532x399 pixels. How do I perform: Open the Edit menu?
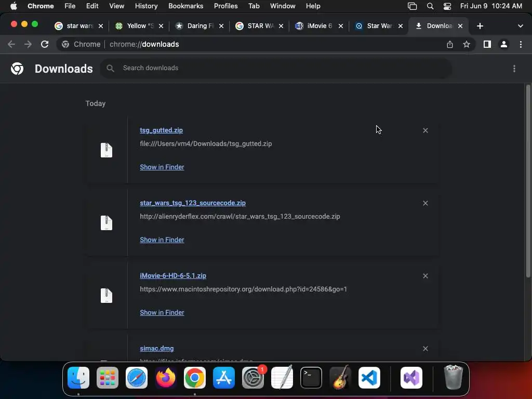point(92,6)
